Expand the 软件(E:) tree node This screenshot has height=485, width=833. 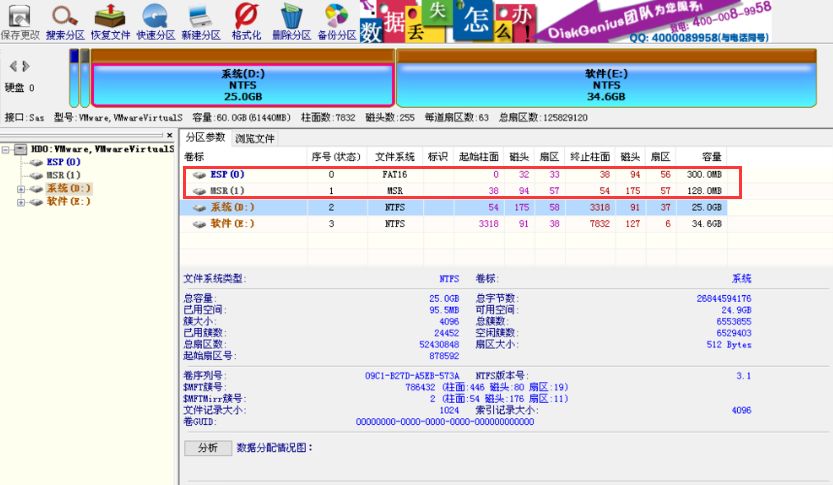[21, 202]
